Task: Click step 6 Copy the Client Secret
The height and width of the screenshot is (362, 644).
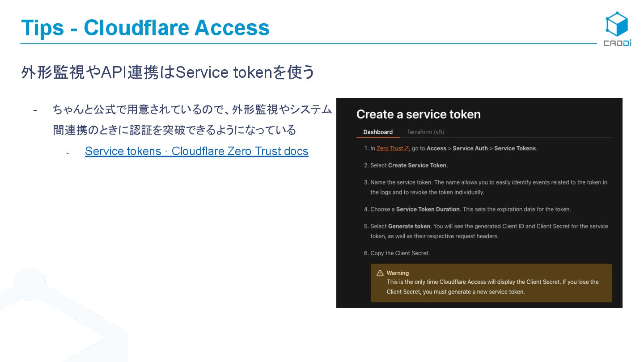Action: pos(397,253)
